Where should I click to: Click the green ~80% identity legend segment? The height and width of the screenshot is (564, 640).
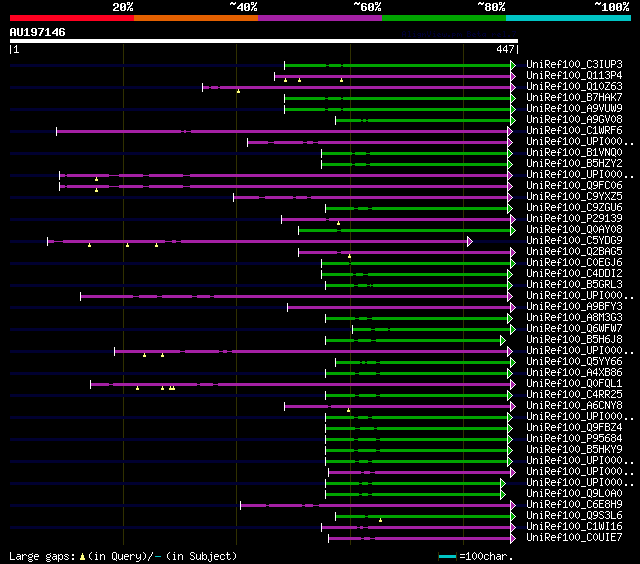[444, 18]
